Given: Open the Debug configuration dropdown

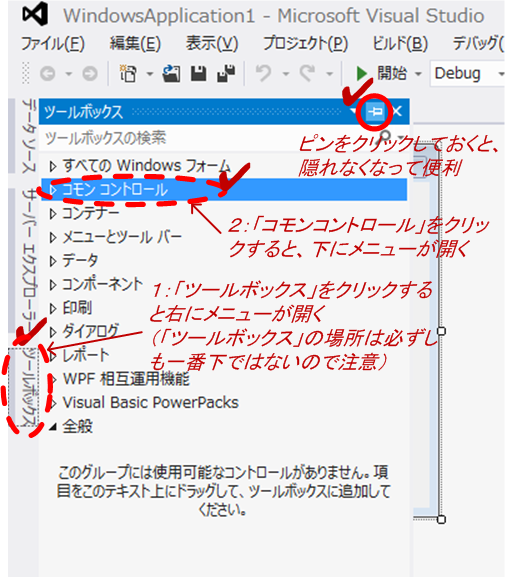Looking at the screenshot, I should click(x=467, y=73).
